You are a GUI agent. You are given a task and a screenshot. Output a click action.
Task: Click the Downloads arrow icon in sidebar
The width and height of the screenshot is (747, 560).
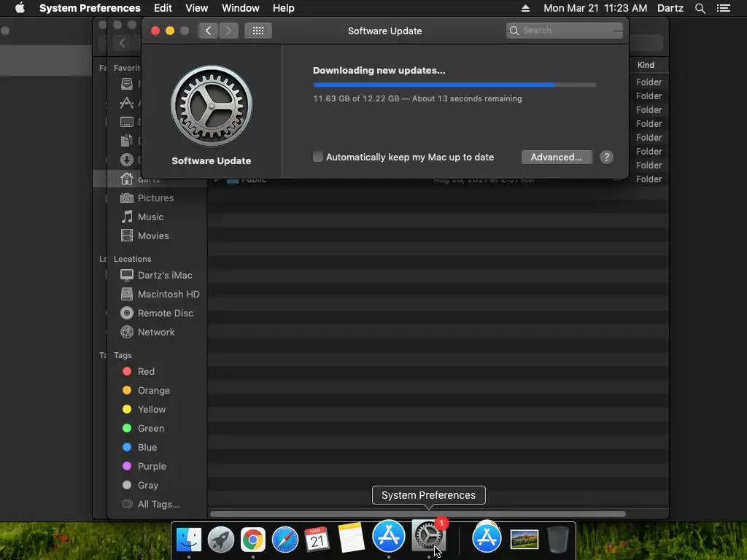pyautogui.click(x=127, y=160)
